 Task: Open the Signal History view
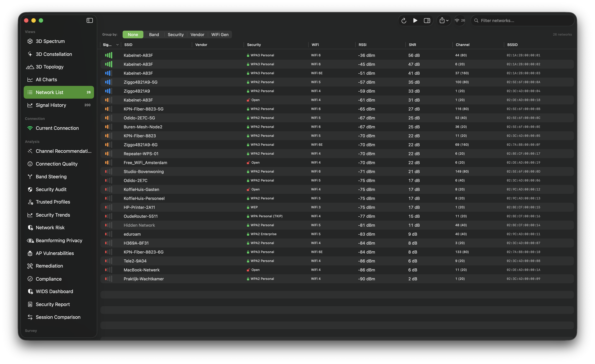click(x=59, y=105)
